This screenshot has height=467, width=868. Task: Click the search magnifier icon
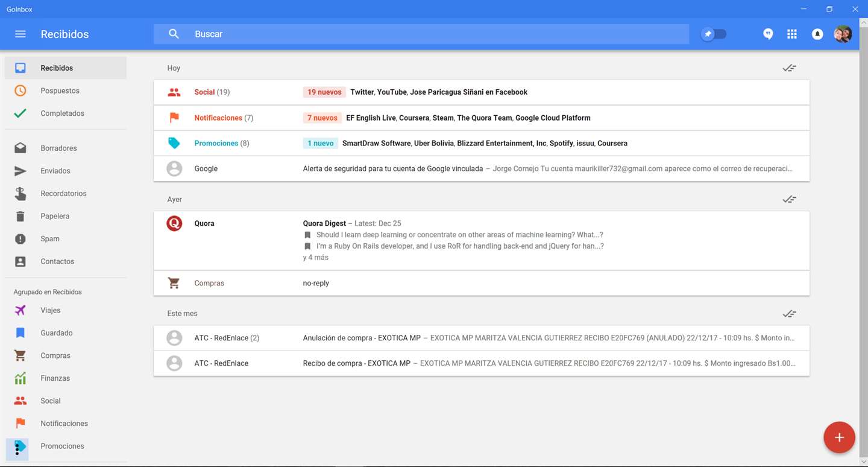[174, 34]
